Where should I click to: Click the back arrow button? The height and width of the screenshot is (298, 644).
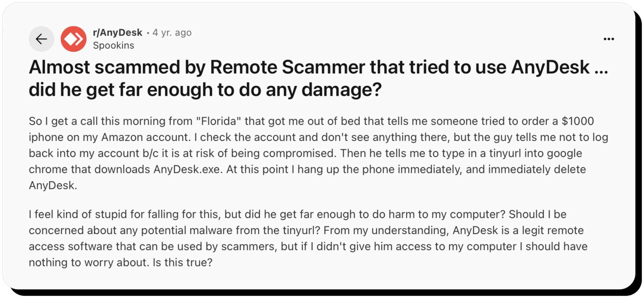point(41,39)
